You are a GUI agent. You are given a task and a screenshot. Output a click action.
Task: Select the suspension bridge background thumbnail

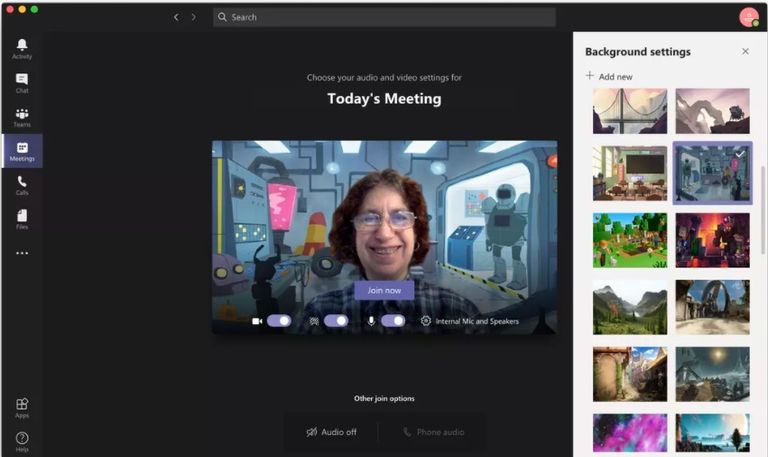630,111
